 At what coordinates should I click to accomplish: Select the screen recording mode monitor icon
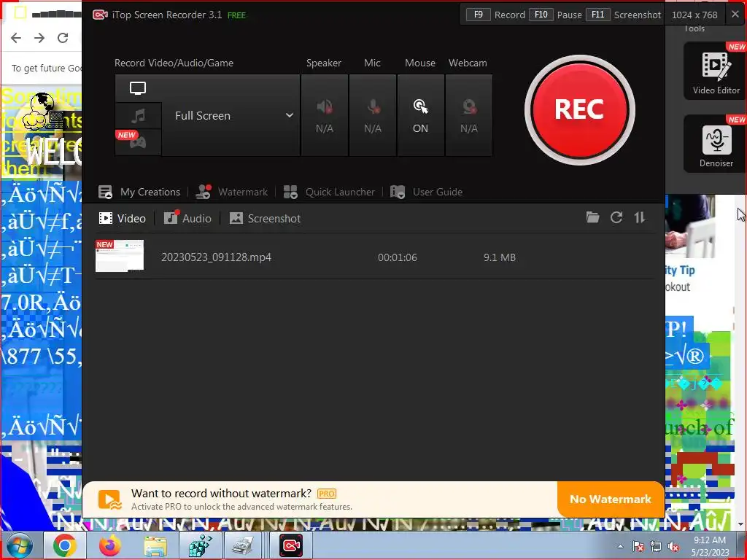tap(138, 88)
